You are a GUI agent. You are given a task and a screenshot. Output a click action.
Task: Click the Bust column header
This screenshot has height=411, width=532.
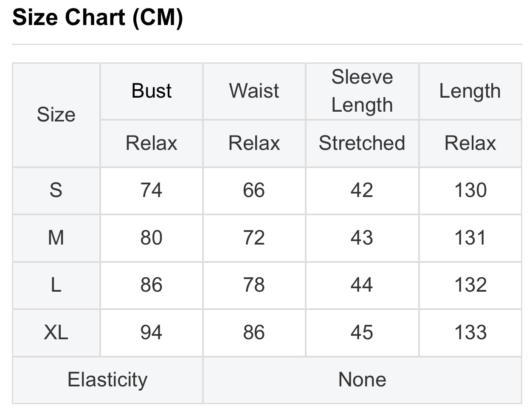[152, 91]
